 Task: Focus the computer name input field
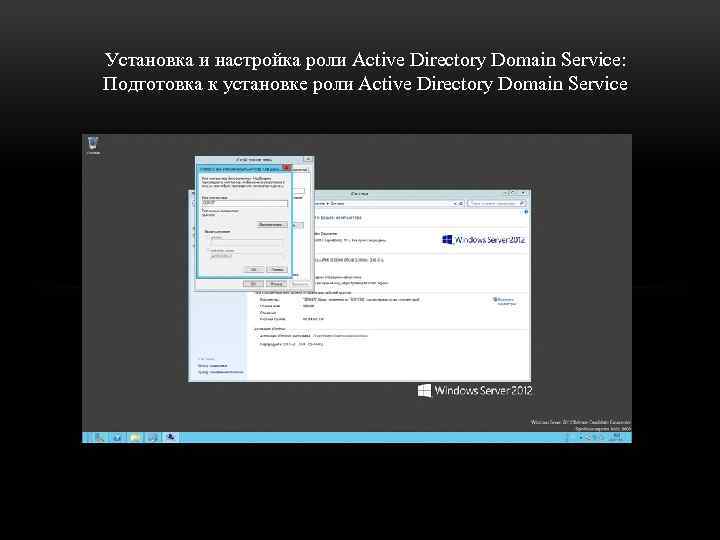point(245,202)
